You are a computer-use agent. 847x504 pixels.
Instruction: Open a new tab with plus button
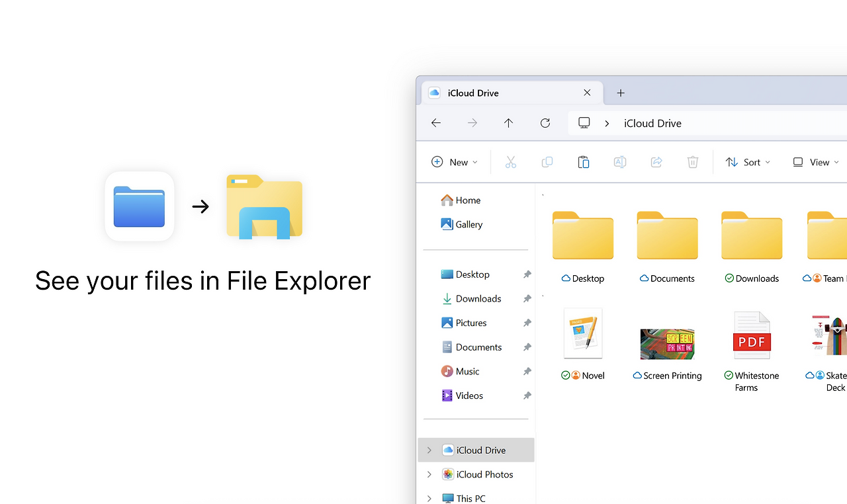(621, 93)
